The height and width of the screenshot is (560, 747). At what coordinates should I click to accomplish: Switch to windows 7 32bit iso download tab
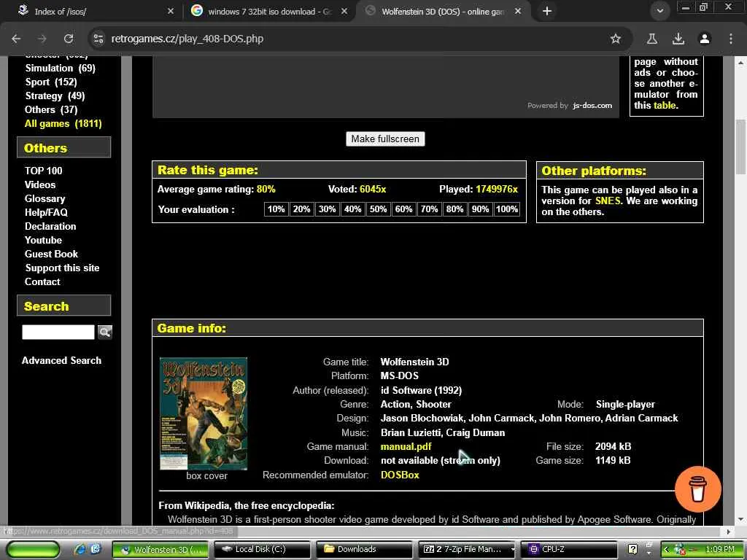[x=268, y=12]
